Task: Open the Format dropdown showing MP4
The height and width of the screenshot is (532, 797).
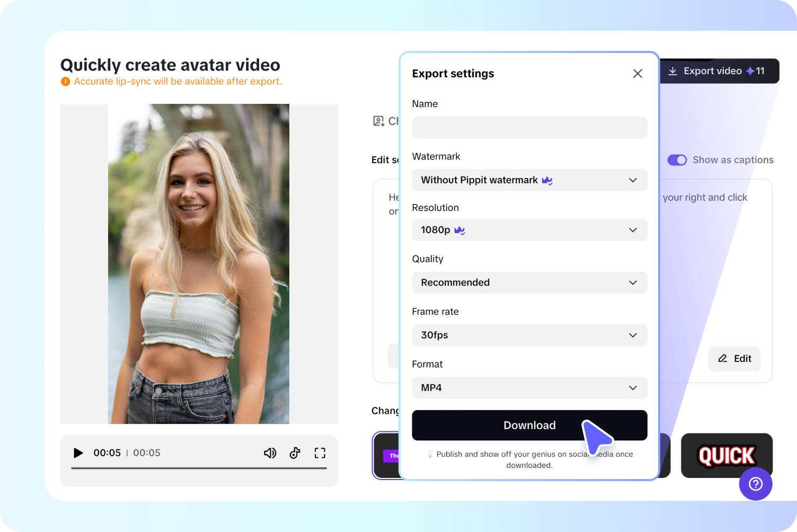Action: coord(529,388)
